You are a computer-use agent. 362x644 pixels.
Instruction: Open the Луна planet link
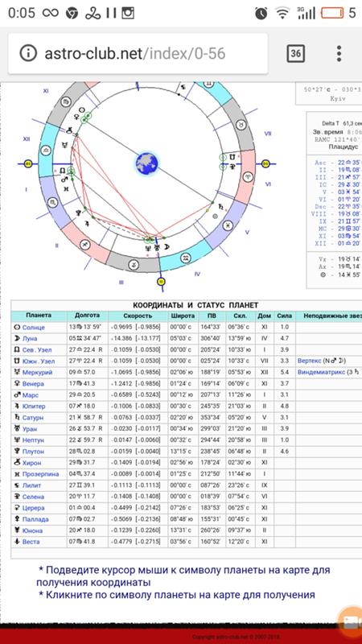[x=30, y=338]
